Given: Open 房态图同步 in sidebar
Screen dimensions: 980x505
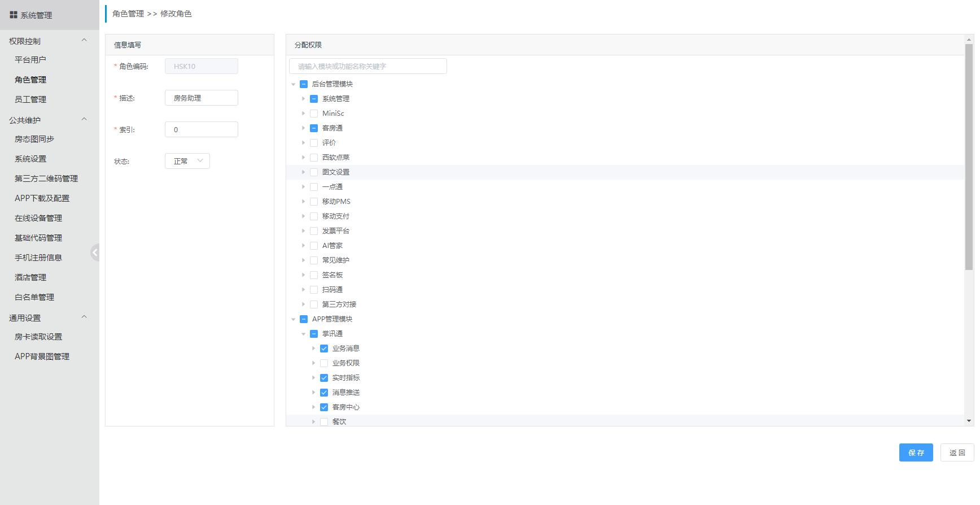Looking at the screenshot, I should pos(34,139).
